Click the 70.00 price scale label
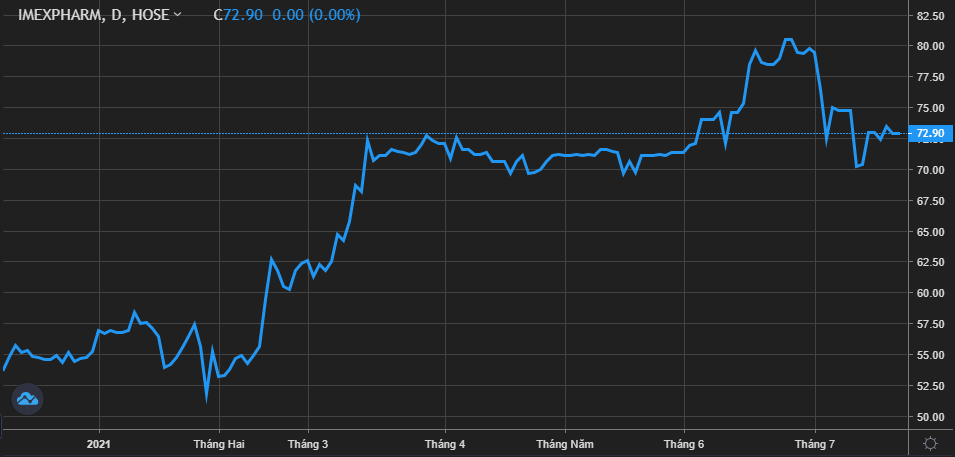 tap(931, 169)
